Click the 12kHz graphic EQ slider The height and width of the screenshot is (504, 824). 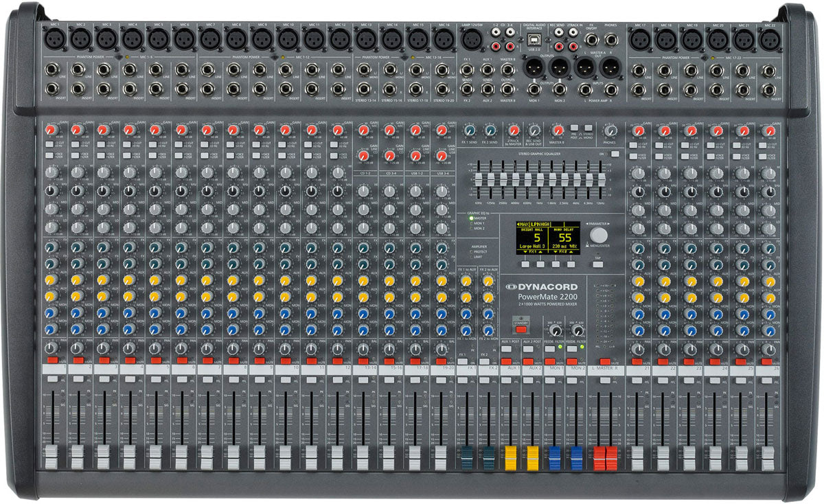click(x=602, y=179)
